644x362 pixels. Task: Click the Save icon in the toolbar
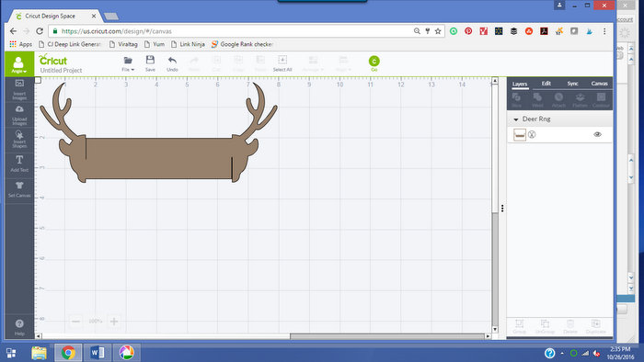click(150, 63)
